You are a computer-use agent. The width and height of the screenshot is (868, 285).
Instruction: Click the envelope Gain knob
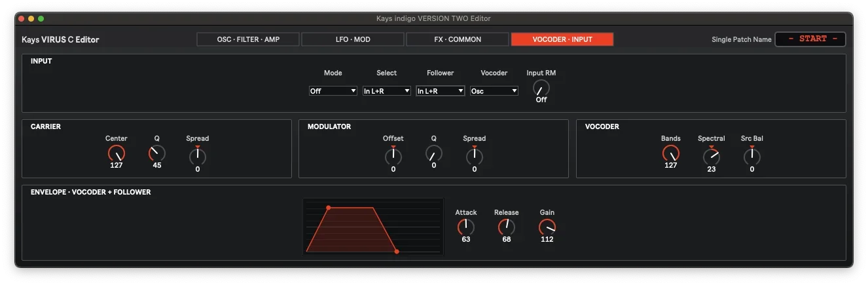547,227
